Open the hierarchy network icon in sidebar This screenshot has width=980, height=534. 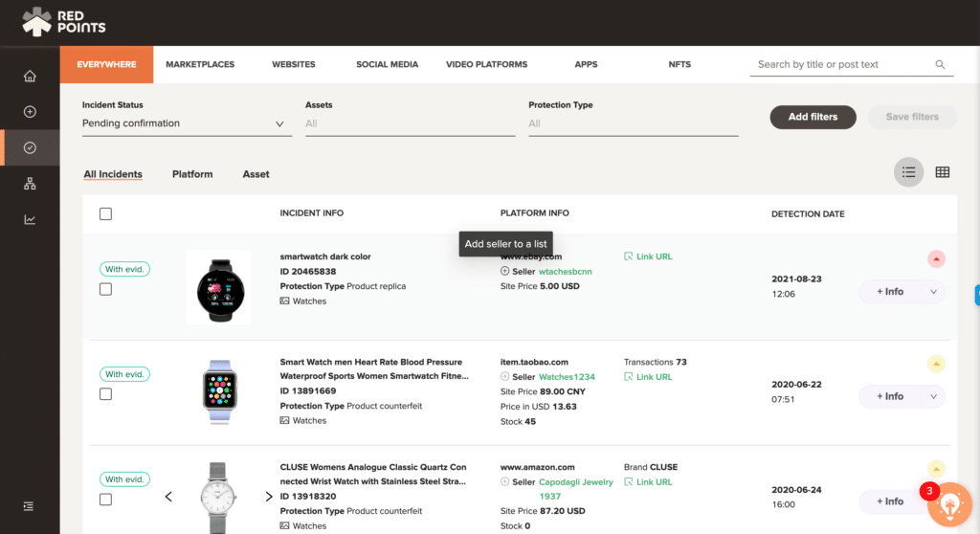click(x=30, y=184)
